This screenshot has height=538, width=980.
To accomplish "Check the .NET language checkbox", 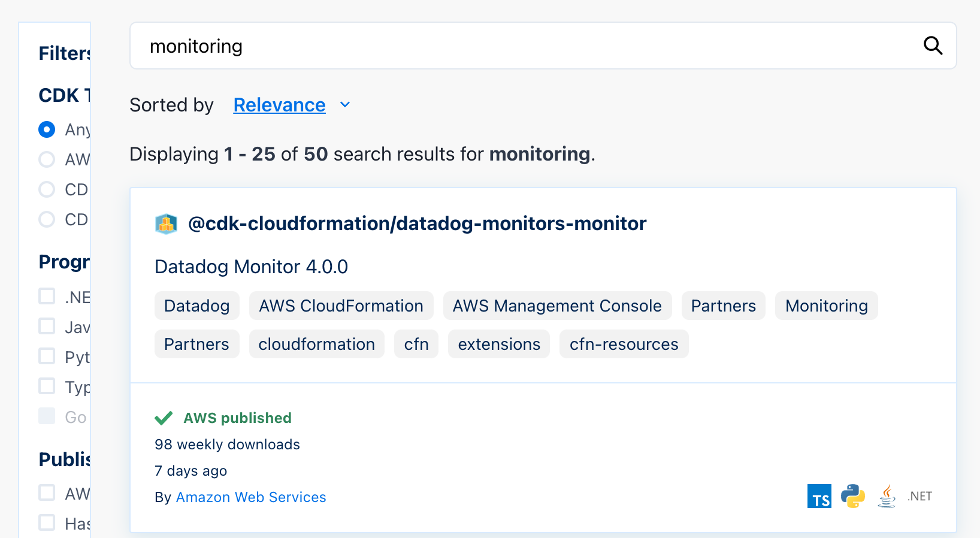I will [47, 296].
